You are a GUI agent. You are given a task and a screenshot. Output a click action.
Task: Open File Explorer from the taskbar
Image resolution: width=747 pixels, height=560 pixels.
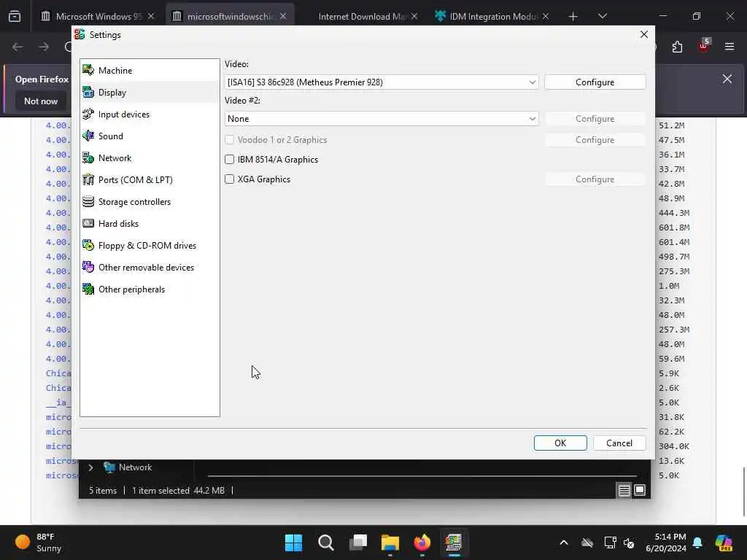[390, 542]
